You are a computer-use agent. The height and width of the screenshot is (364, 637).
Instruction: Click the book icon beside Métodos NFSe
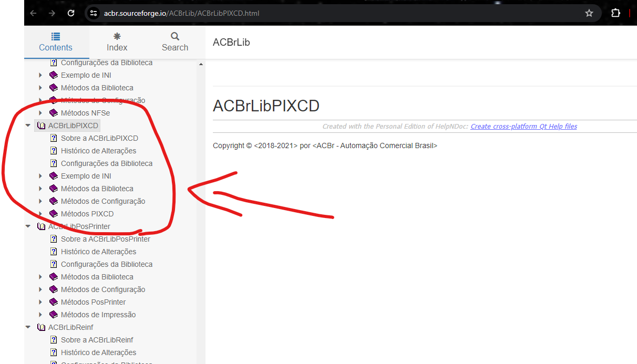pyautogui.click(x=53, y=113)
